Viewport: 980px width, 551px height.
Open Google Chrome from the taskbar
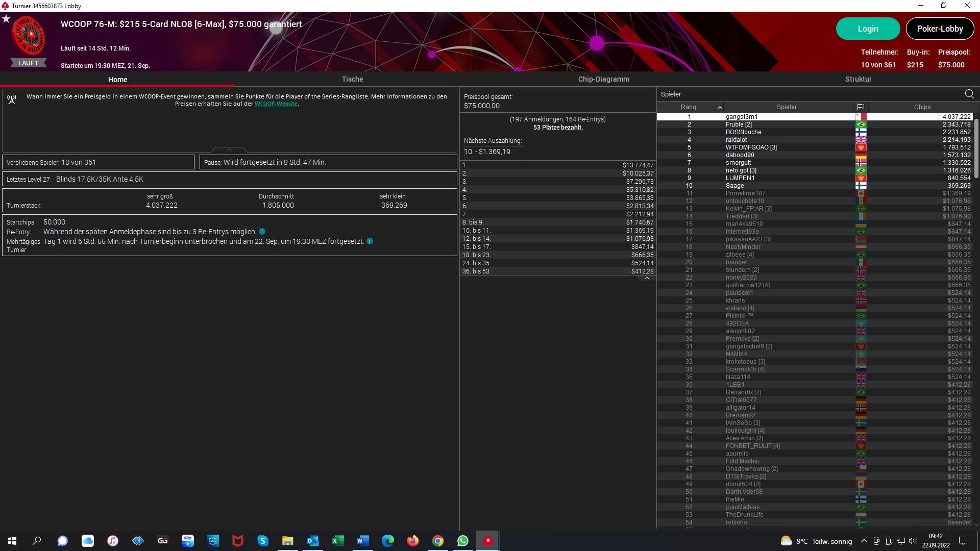tap(437, 541)
